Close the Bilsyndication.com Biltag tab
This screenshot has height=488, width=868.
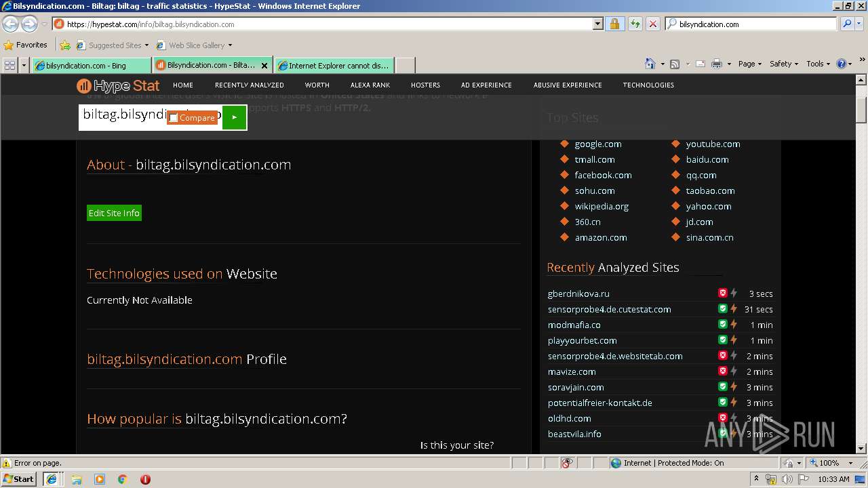[264, 66]
